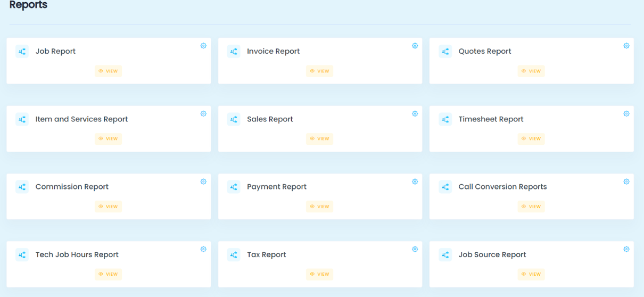644x297 pixels.
Task: Click the gear icon for Invoice Report
Action: (x=415, y=46)
